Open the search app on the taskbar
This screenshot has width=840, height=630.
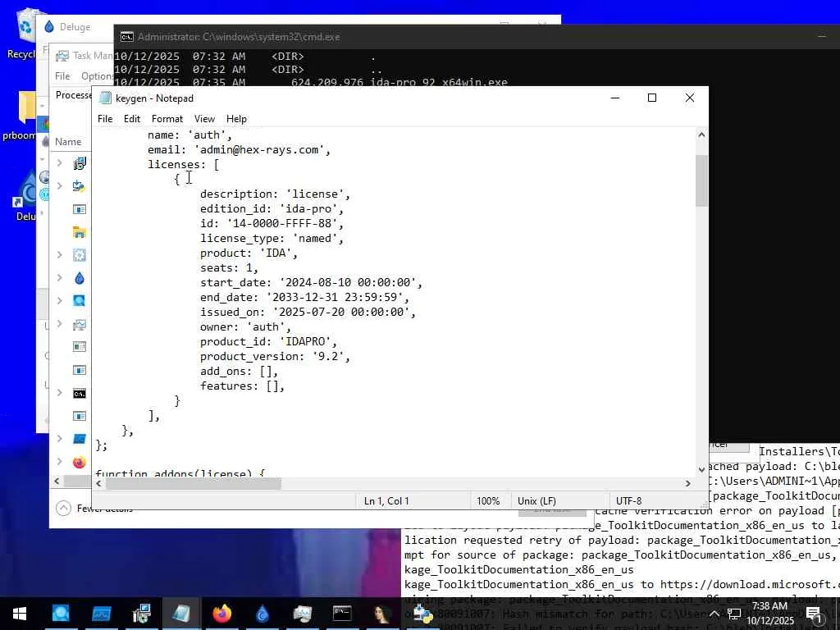coord(61,614)
